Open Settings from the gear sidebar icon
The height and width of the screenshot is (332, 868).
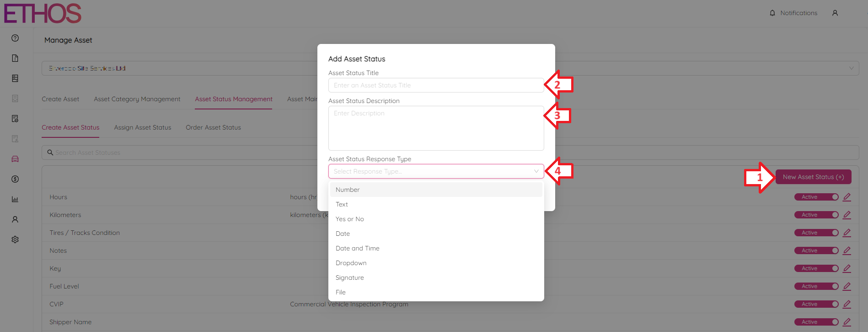point(15,239)
